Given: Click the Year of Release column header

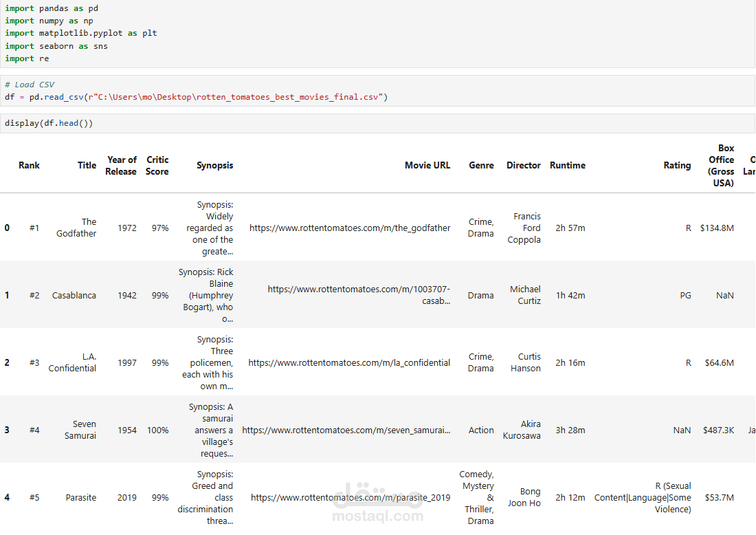Looking at the screenshot, I should pos(121,166).
